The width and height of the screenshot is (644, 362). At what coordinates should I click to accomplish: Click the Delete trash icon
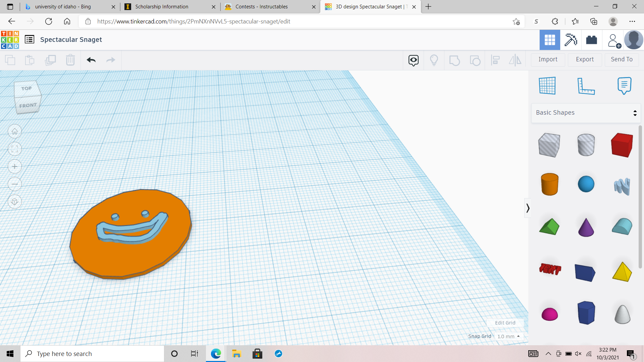point(70,60)
